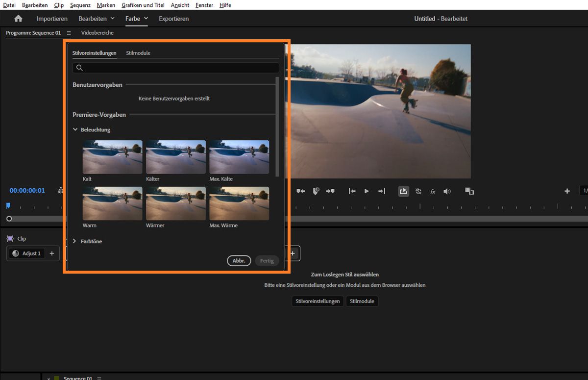Toggle the global fx mute icon

[x=433, y=192]
